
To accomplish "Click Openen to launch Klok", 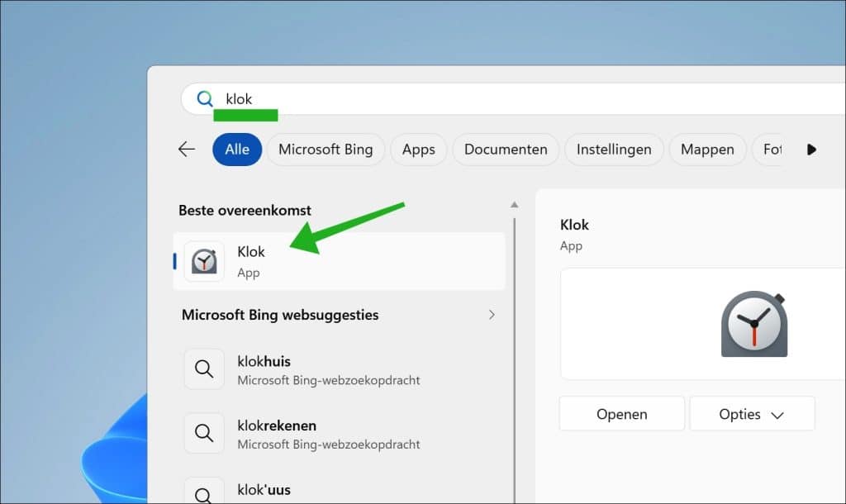I will pyautogui.click(x=621, y=414).
